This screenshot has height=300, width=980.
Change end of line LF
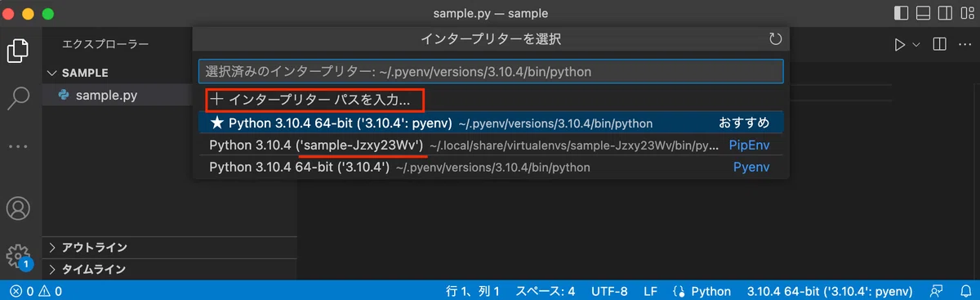(x=650, y=290)
